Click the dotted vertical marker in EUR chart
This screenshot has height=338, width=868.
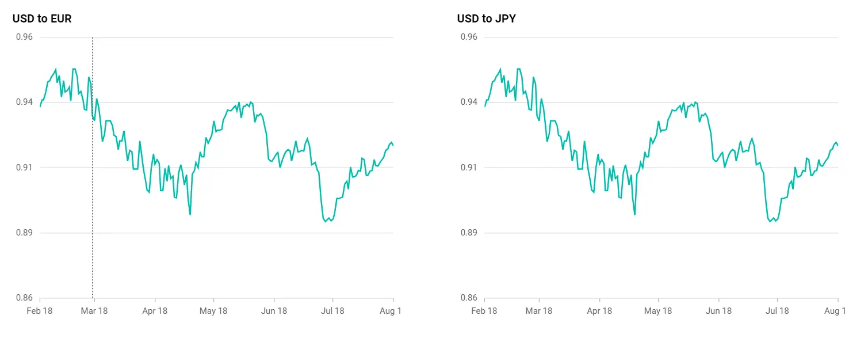[x=93, y=168]
